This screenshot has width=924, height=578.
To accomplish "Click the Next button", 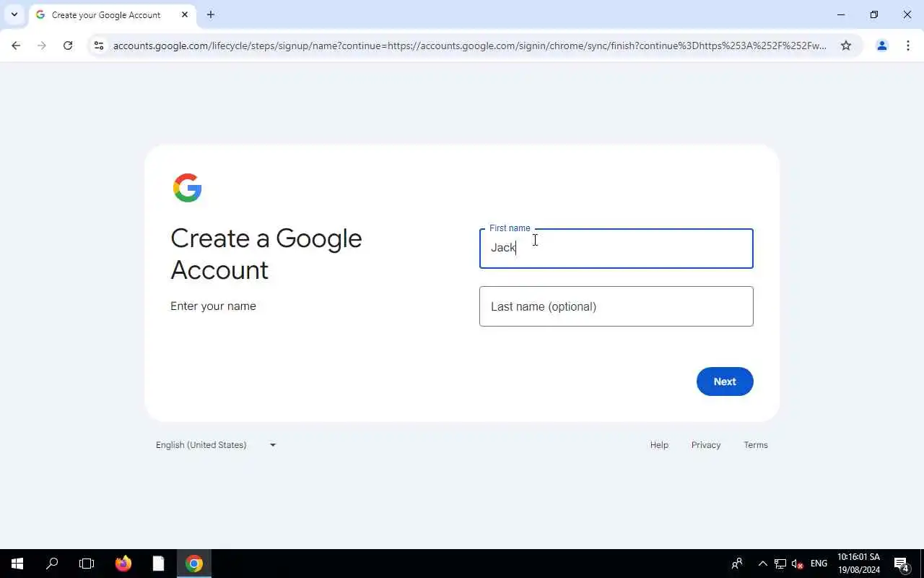I will click(x=725, y=381).
